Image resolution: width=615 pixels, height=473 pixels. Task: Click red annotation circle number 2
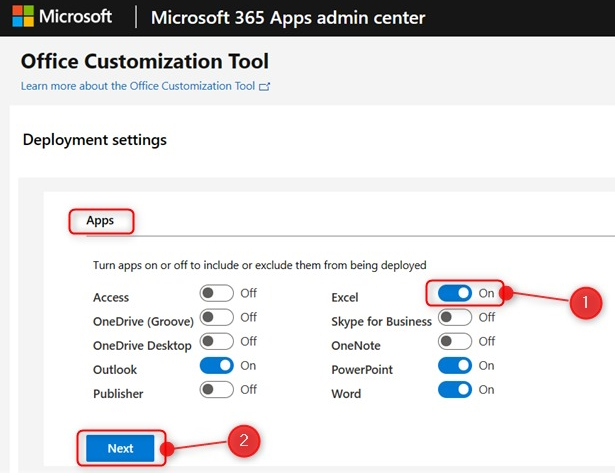[x=244, y=441]
